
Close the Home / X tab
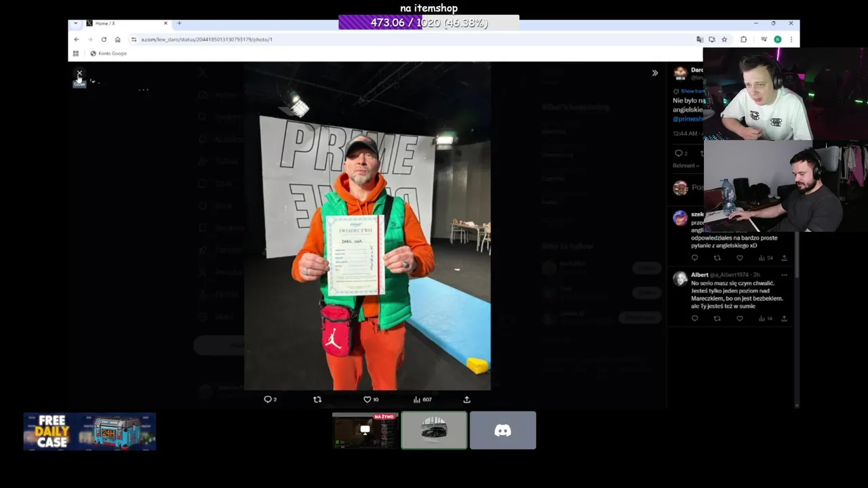point(165,23)
